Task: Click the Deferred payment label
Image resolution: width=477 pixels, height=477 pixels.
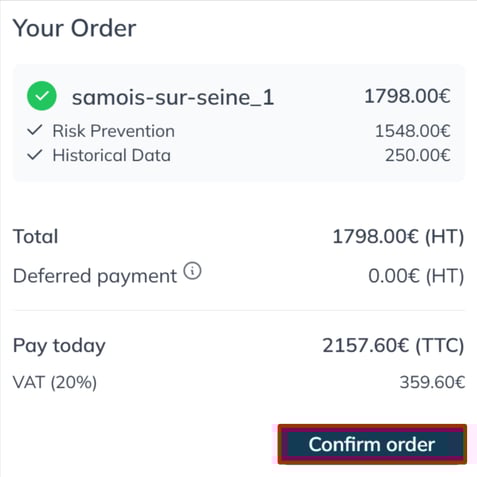Action: [95, 276]
